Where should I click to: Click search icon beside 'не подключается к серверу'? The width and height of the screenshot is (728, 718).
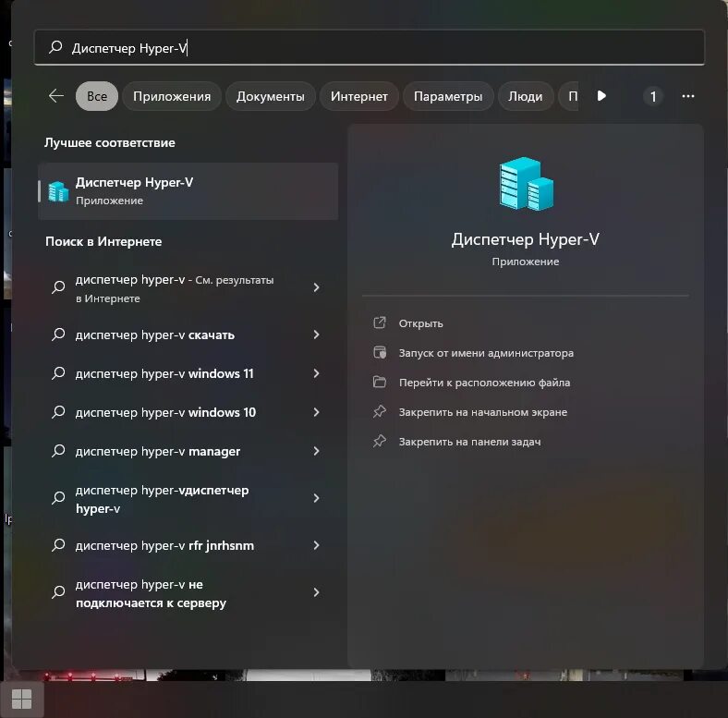[x=58, y=592]
